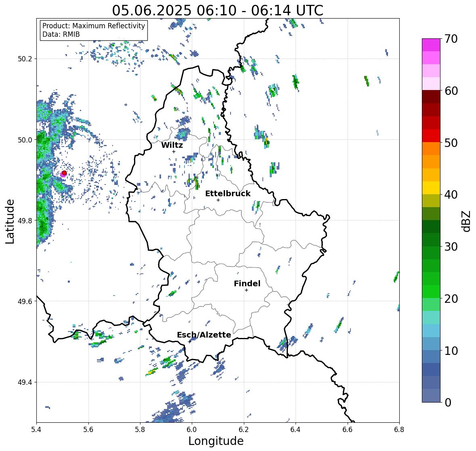The image size is (476, 451).
Task: Click longitude tick label 6.6
Action: coord(348,430)
